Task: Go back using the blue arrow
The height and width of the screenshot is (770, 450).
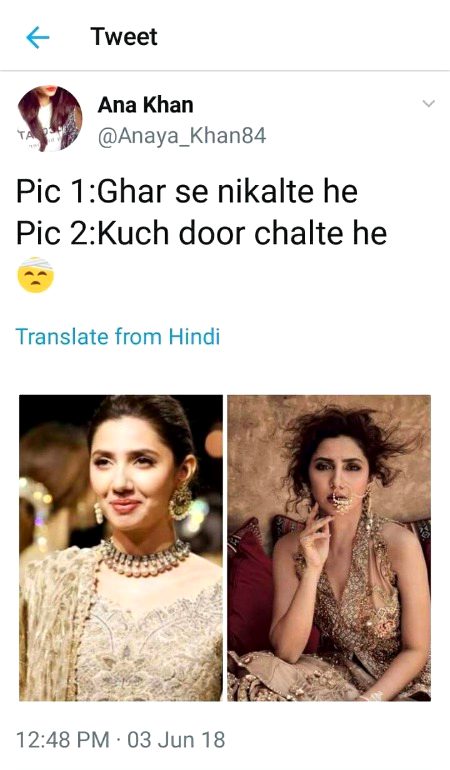Action: (38, 38)
